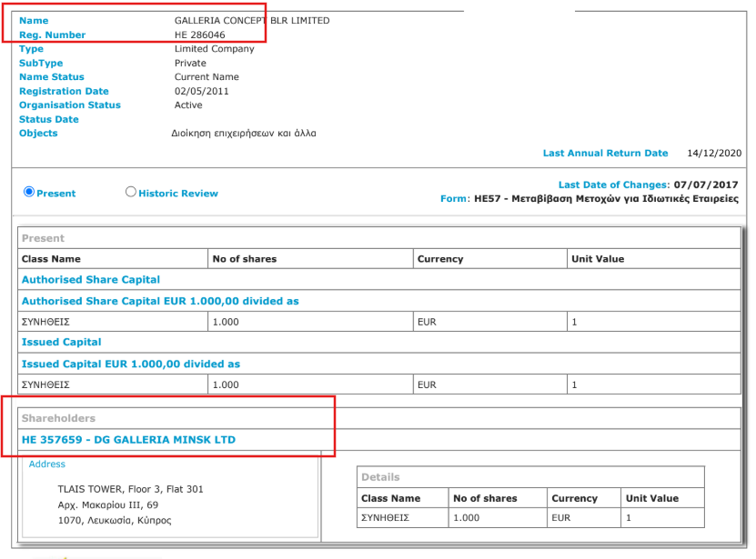Click the Issued Capital EUR 1.000,00 divided as row
Image resolution: width=756 pixels, height=559 pixels.
pos(130,364)
